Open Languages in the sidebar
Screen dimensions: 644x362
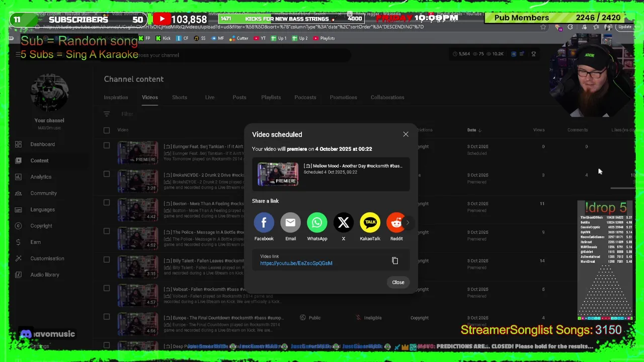click(42, 210)
